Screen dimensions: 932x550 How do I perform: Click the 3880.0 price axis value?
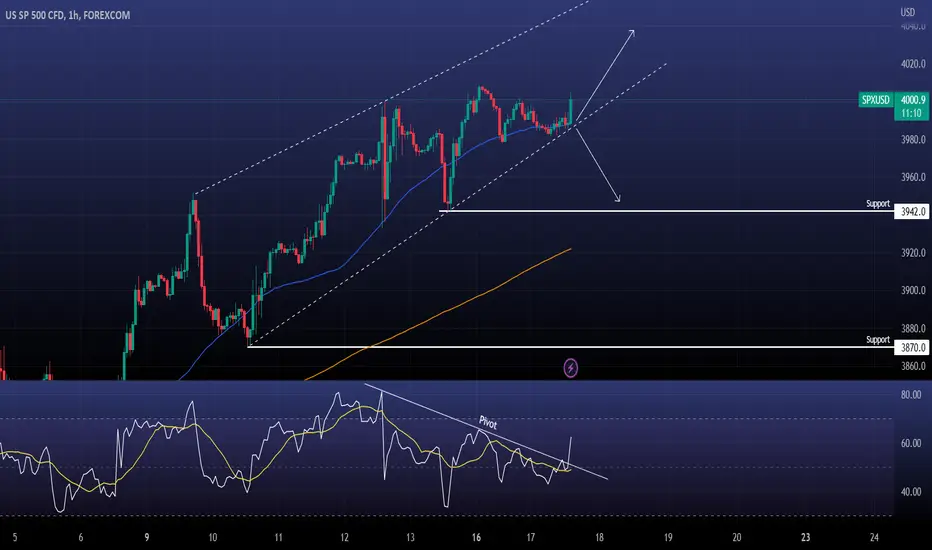(913, 328)
